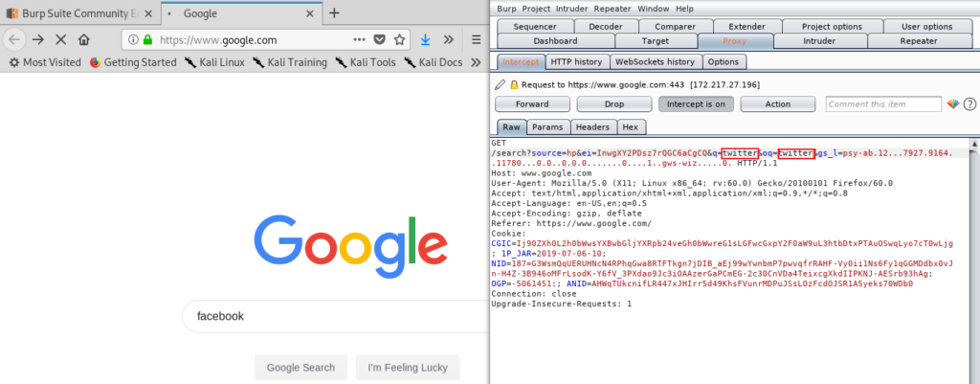Open the Kali Docs bookmark

(434, 62)
